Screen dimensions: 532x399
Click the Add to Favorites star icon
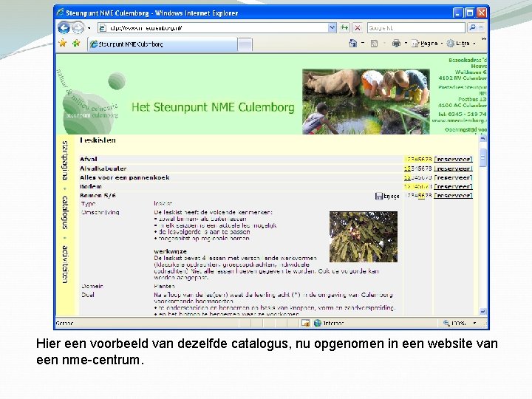tap(76, 44)
